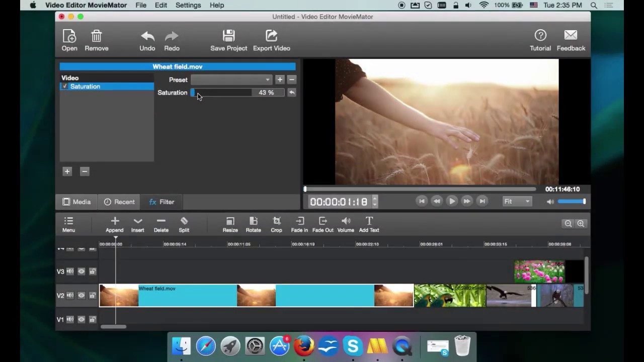This screenshot has height=362, width=644.
Task: Apply a Fade Out to the clip
Action: click(323, 224)
